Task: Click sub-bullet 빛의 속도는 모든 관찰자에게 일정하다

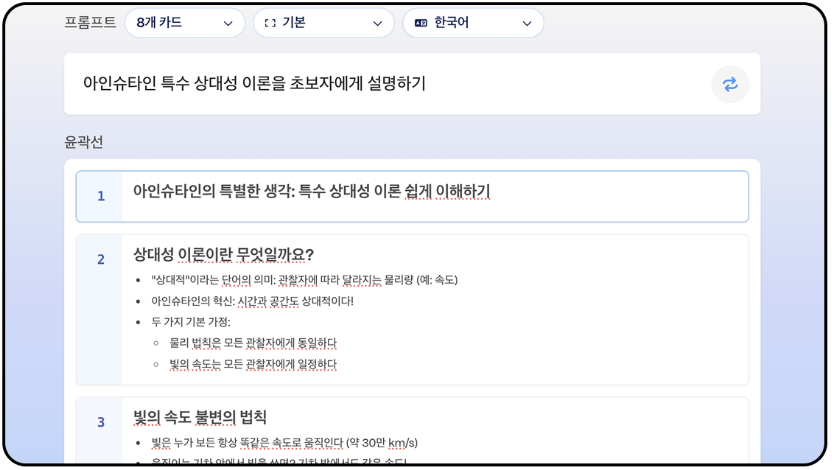Action: [x=253, y=364]
